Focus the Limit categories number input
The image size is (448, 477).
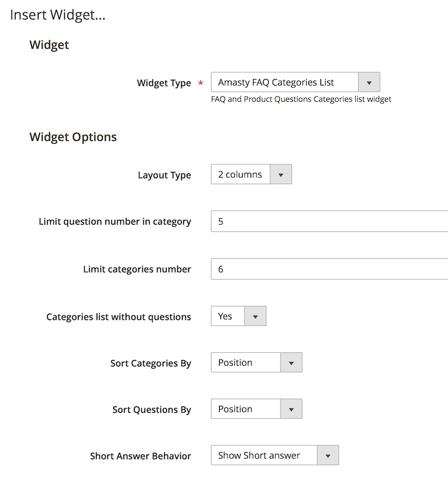coord(330,269)
